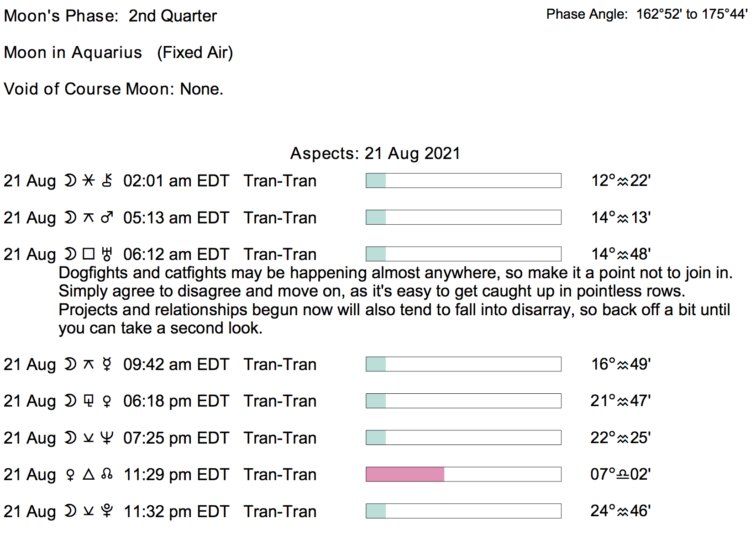Click the Libra sign in the 07° position
The height and width of the screenshot is (540, 756).
(x=623, y=475)
